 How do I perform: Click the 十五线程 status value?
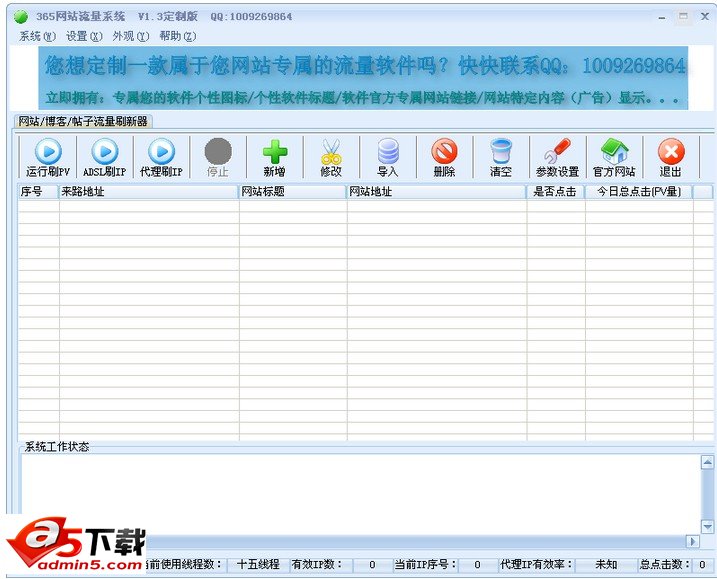tap(258, 564)
